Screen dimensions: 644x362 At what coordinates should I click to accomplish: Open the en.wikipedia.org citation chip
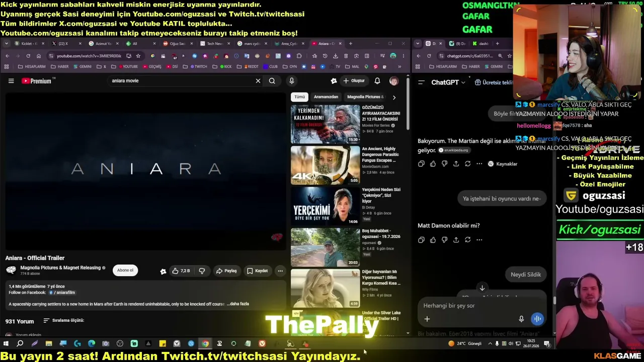click(454, 150)
